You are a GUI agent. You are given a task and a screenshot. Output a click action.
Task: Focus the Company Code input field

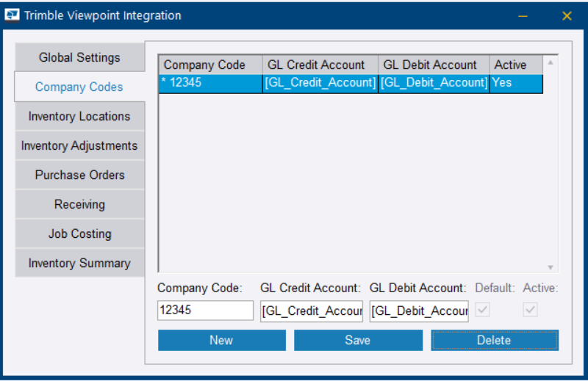[206, 311]
